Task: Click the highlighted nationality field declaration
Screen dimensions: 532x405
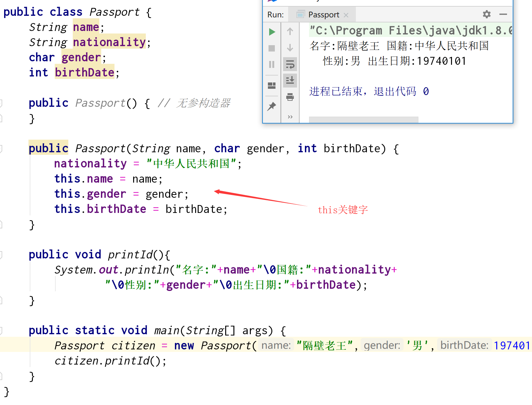Action: pyautogui.click(x=109, y=42)
